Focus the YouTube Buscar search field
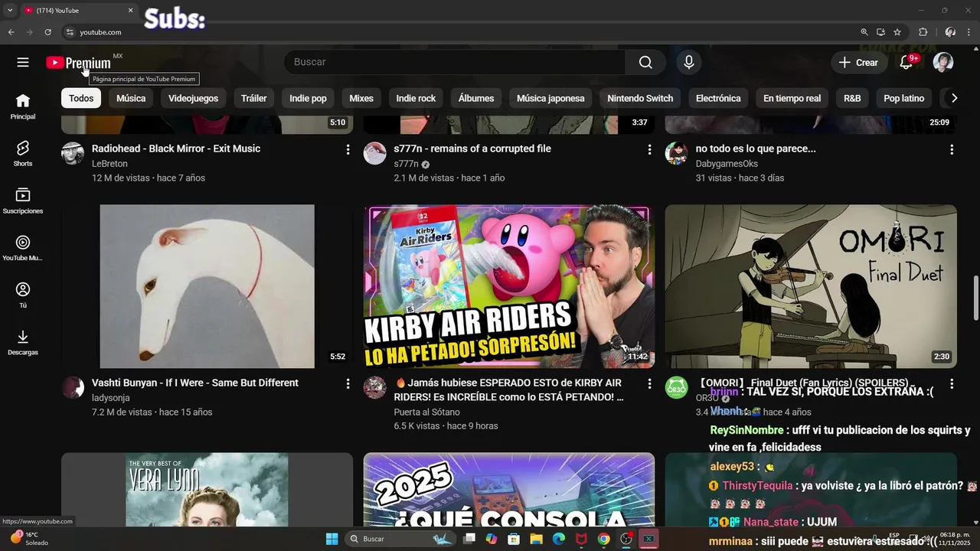 [455, 63]
